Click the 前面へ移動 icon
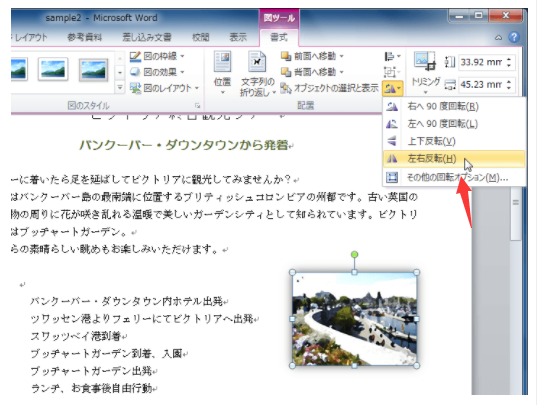 coord(286,56)
